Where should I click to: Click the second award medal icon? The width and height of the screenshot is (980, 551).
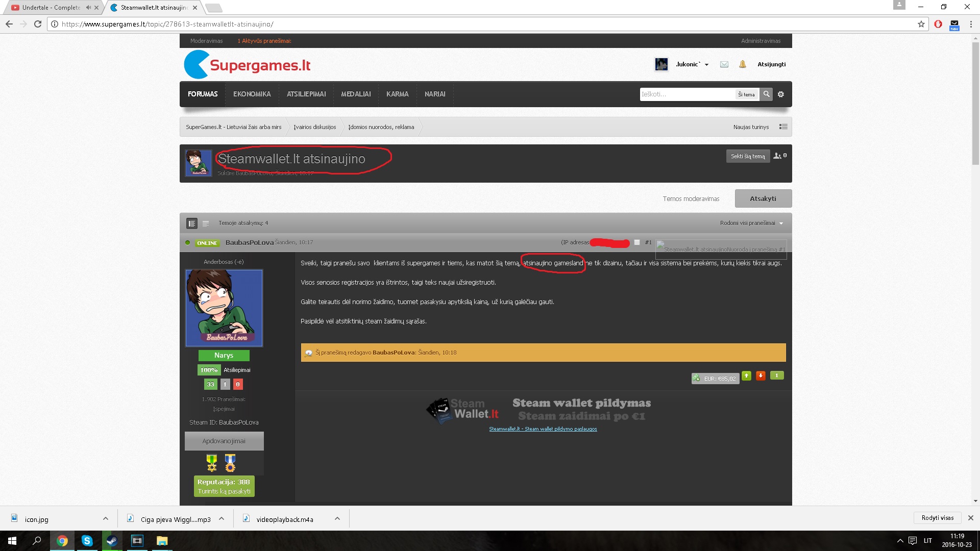pos(230,463)
